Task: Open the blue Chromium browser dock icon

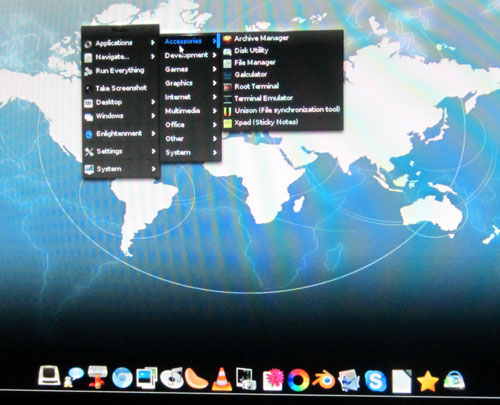Action: pyautogui.click(x=122, y=378)
